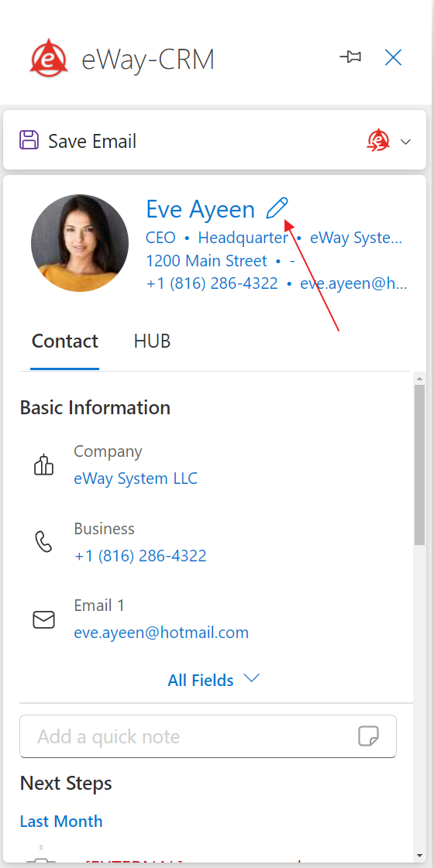Close the eWay-CRM pane
The height and width of the screenshot is (868, 434).
coord(393,57)
